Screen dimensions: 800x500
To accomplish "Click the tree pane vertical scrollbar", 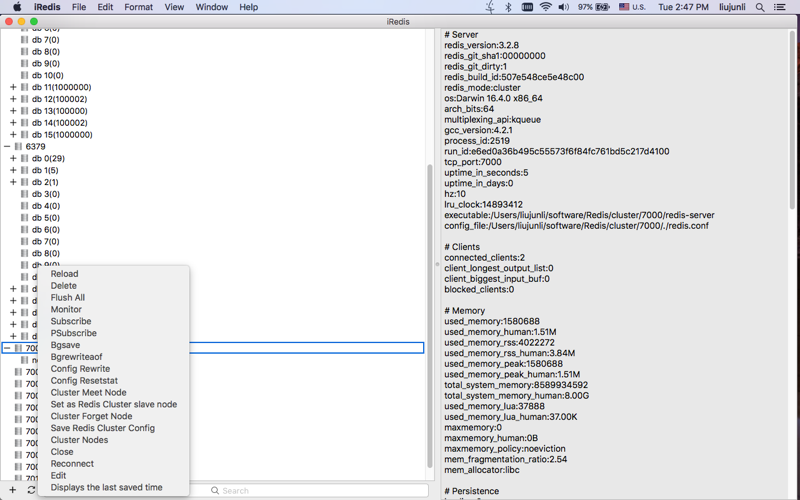I will pos(430,316).
